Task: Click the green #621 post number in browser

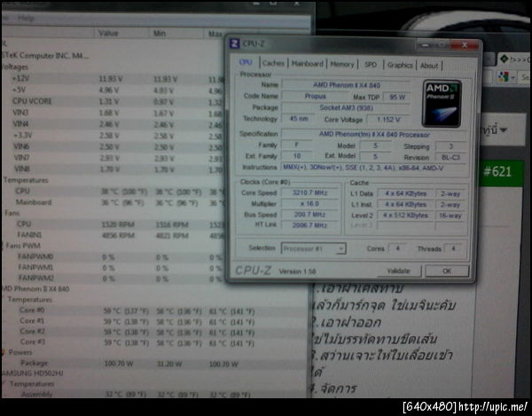Action: 497,172
